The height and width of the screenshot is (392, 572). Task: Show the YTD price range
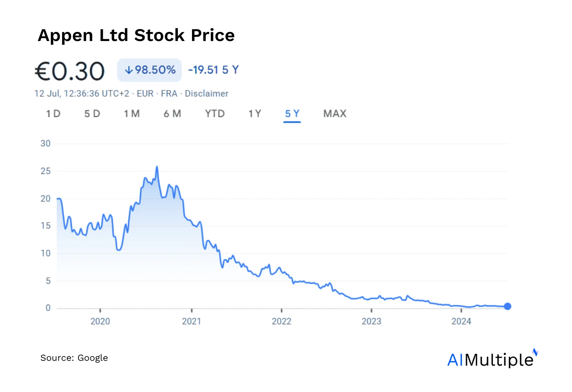pyautogui.click(x=215, y=114)
